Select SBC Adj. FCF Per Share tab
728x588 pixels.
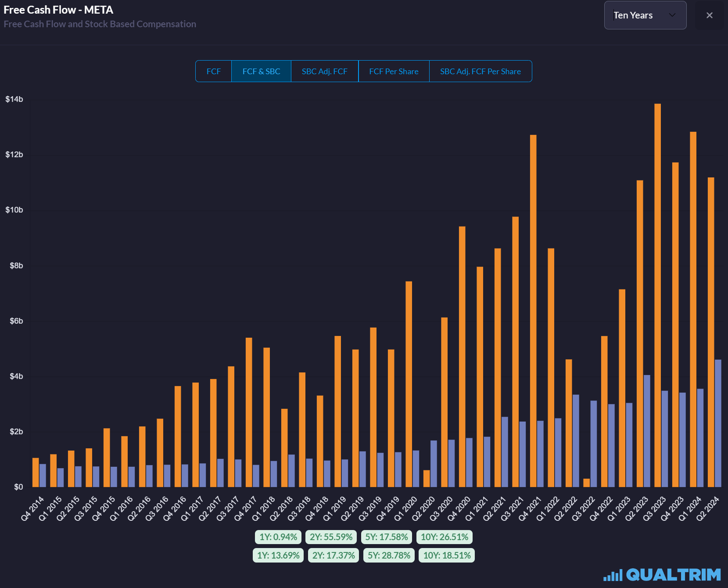pyautogui.click(x=481, y=71)
